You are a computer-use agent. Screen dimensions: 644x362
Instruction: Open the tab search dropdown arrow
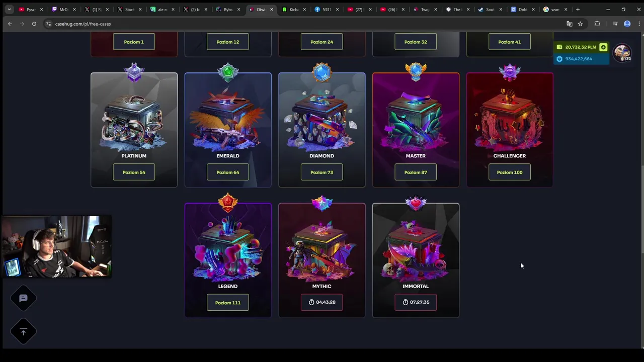coord(9,9)
